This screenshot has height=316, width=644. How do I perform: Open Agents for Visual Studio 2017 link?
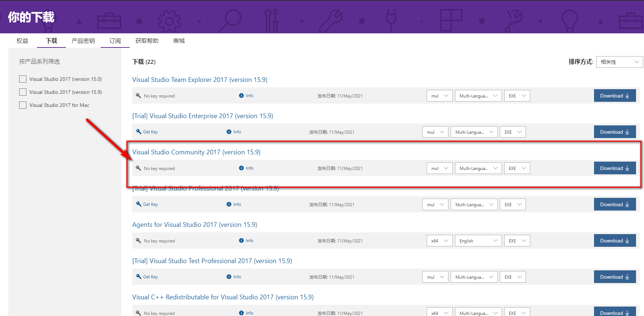[195, 225]
